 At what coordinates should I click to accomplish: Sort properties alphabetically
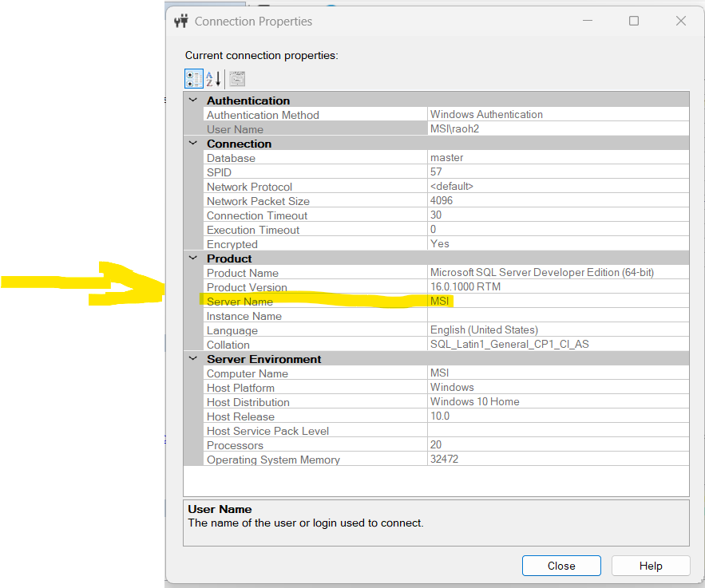(x=213, y=79)
